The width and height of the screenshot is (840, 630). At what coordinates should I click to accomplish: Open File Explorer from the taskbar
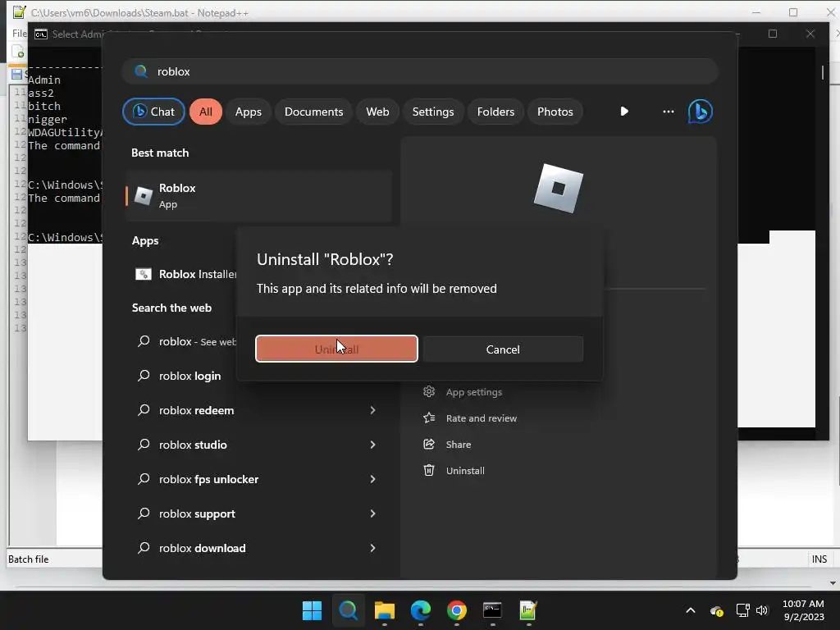click(x=384, y=610)
